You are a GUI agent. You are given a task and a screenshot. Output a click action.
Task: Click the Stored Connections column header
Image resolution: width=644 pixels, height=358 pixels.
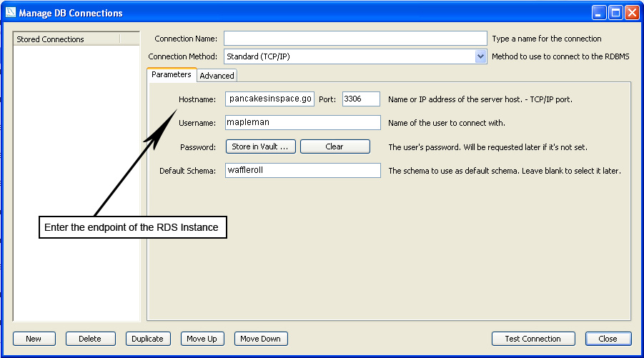click(67, 39)
